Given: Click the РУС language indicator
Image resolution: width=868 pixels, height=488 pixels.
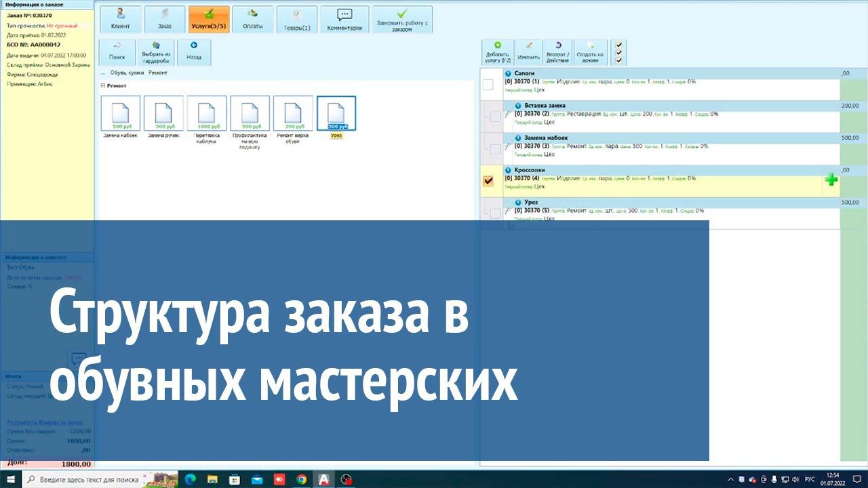Looking at the screenshot, I should click(808, 479).
